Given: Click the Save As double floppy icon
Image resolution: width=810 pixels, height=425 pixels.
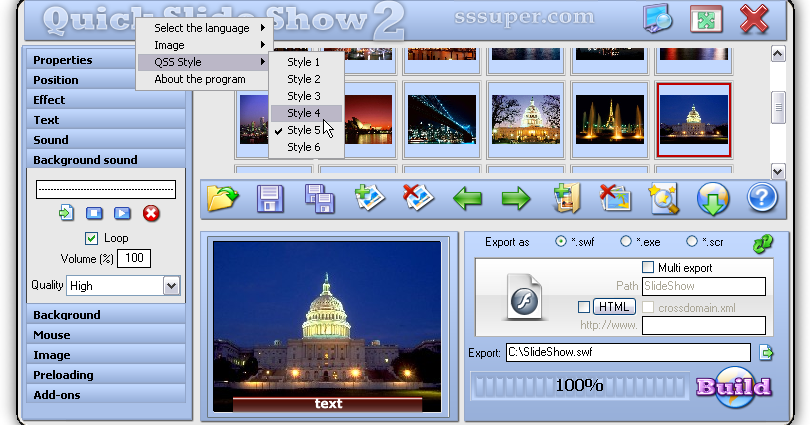Looking at the screenshot, I should [320, 199].
